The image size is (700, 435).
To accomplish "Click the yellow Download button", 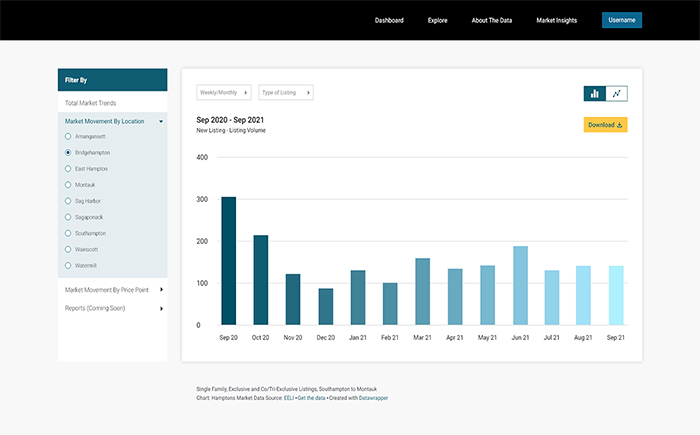I will pyautogui.click(x=605, y=125).
